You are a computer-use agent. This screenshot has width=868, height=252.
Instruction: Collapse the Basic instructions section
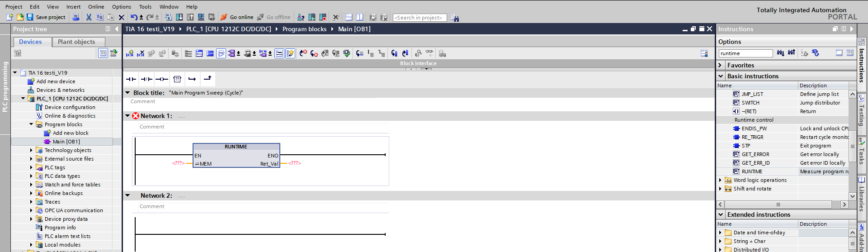click(721, 76)
